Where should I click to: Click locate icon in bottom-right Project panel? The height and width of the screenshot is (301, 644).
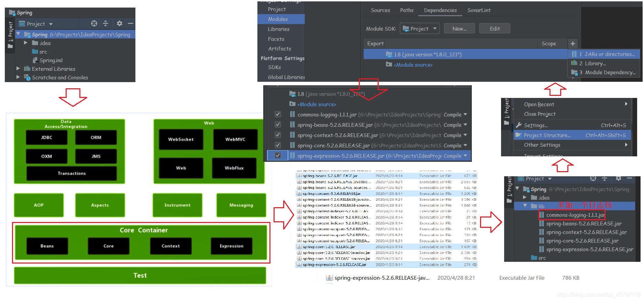593,178
